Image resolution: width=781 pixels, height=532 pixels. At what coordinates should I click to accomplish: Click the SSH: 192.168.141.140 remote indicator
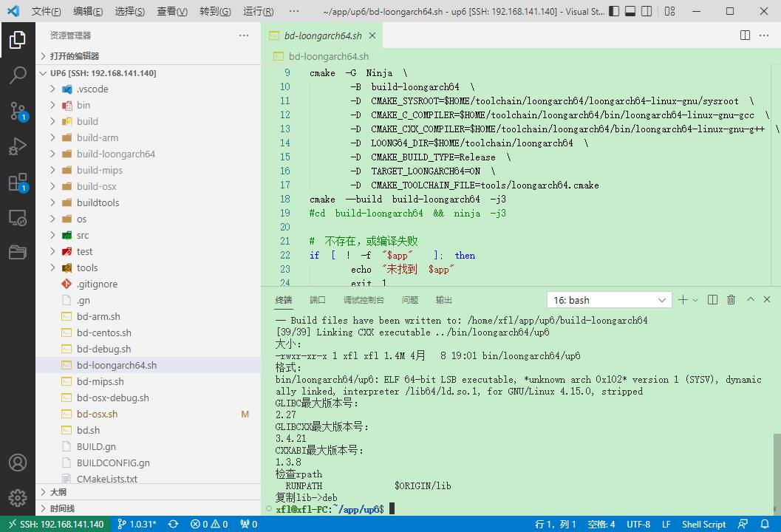[x=55, y=524]
